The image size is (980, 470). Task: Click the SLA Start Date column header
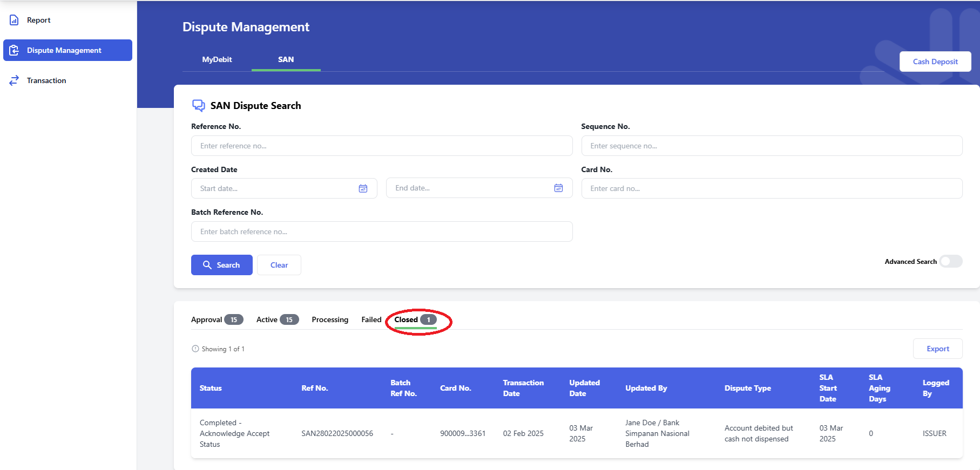point(828,388)
